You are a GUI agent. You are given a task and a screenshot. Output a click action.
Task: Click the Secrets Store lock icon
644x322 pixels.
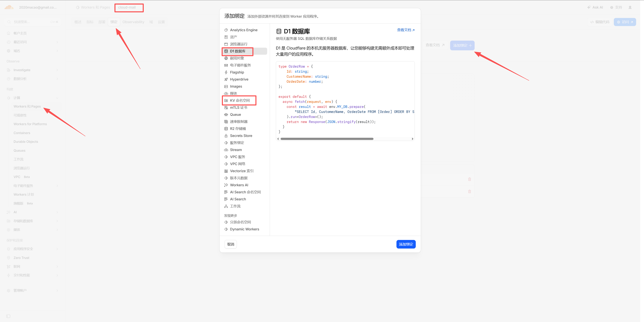click(x=226, y=136)
